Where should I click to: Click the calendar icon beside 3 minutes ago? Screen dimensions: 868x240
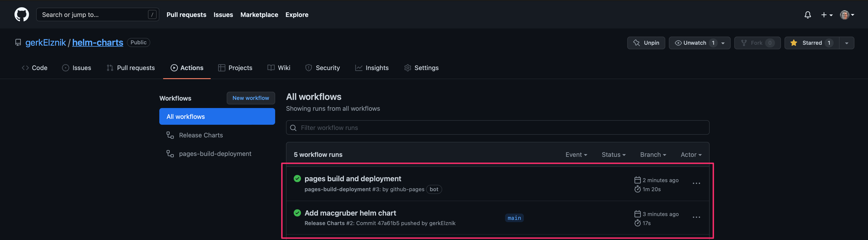point(637,214)
